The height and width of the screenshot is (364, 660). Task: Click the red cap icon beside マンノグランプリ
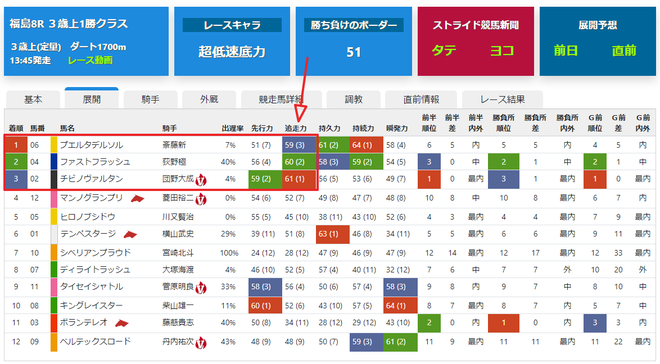[x=137, y=198]
